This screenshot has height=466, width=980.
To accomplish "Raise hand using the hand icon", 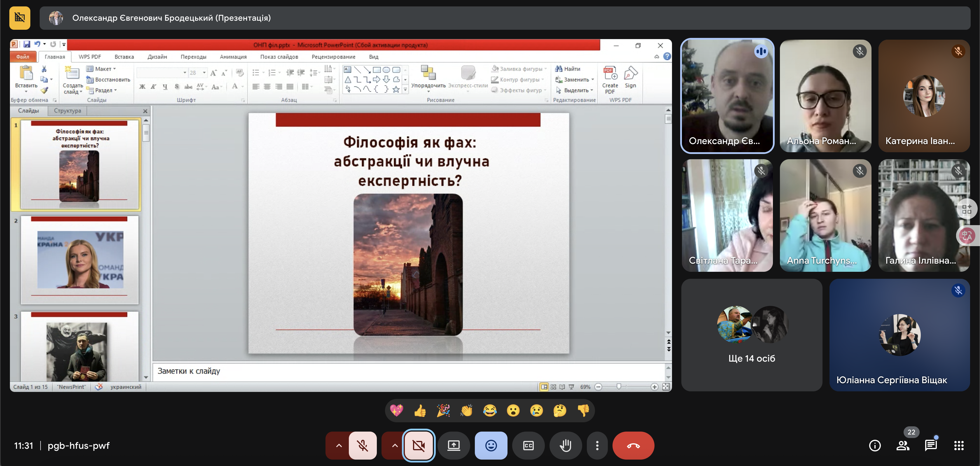I will click(x=566, y=446).
